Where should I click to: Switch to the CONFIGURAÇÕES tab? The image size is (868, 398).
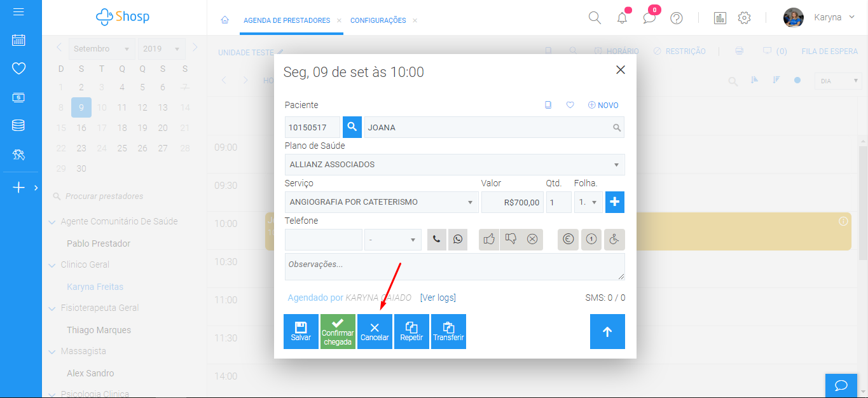(378, 20)
